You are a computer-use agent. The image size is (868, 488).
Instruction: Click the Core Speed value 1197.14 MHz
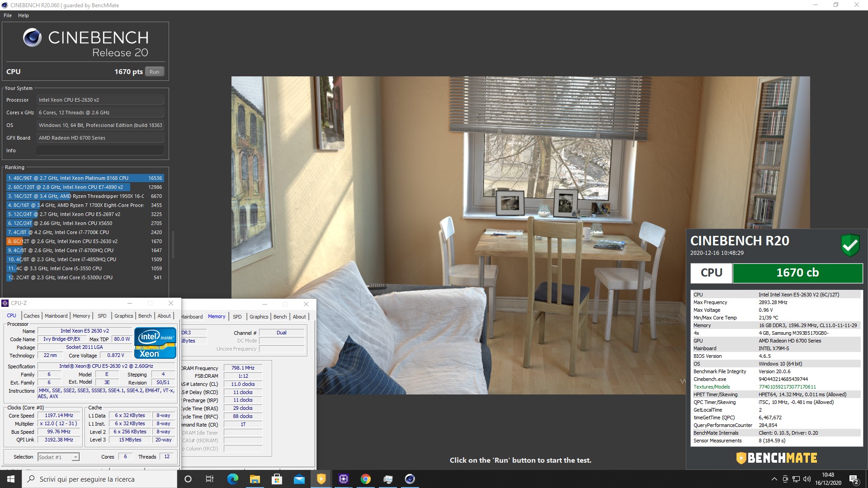[x=59, y=415]
